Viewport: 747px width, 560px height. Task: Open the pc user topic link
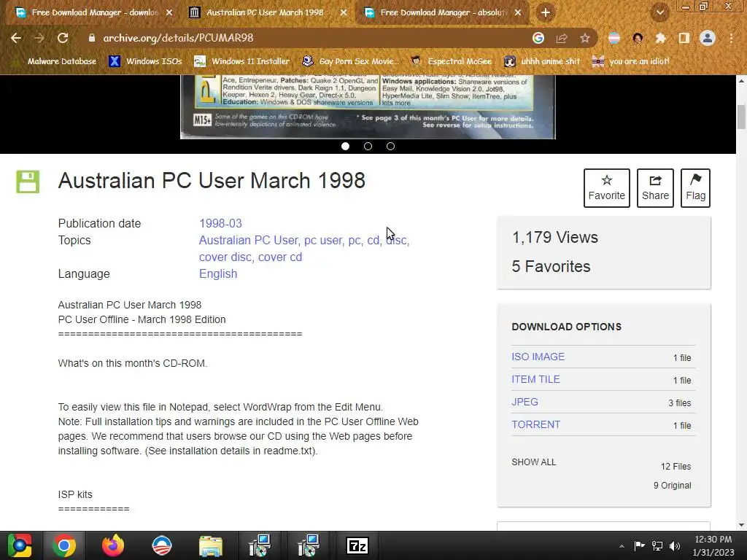(x=323, y=240)
